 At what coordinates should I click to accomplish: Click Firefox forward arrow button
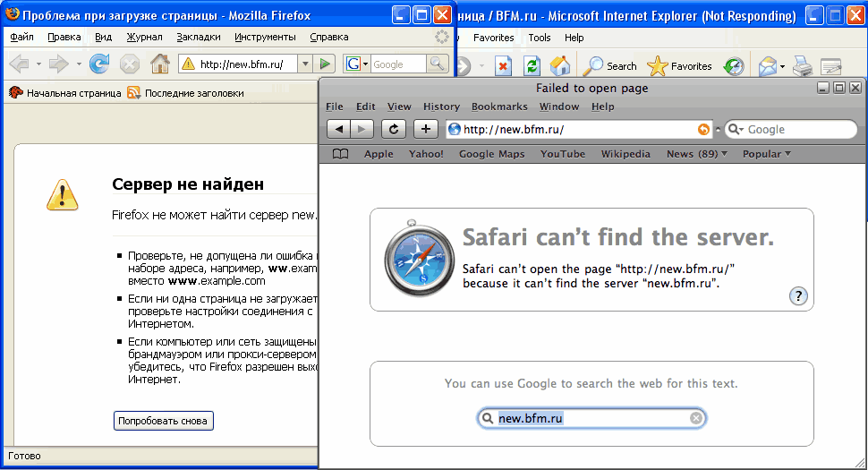point(59,64)
